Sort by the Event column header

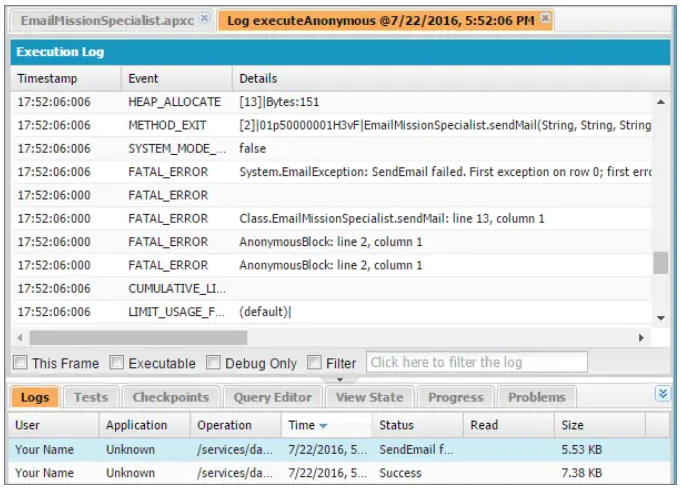(x=177, y=79)
